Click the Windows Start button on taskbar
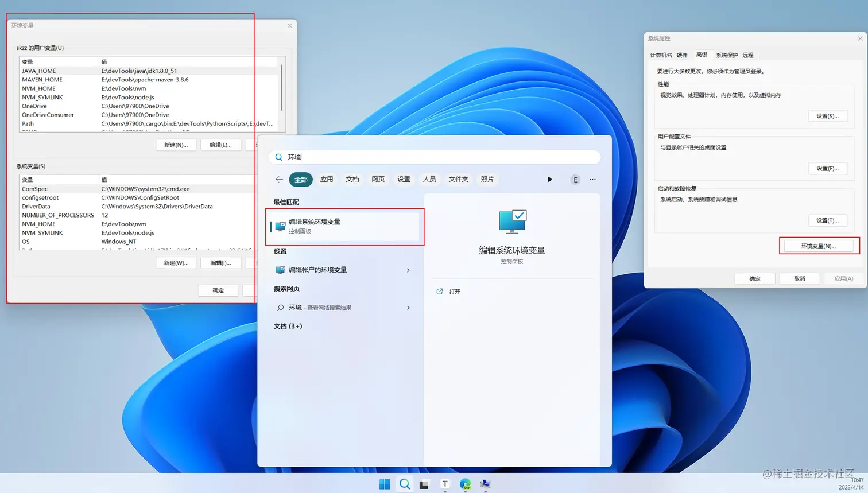This screenshot has height=493, width=868. coord(385,484)
